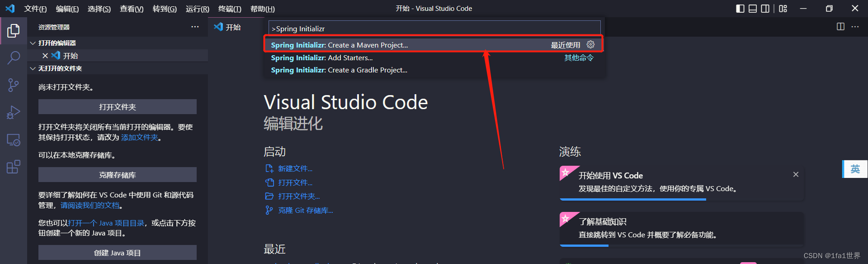868x264 pixels.
Task: Click the 打开文件夹 button in sidebar
Action: [118, 107]
